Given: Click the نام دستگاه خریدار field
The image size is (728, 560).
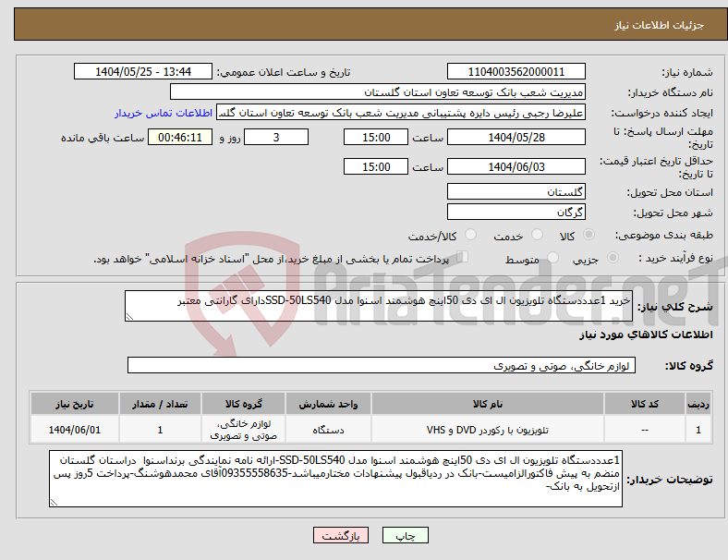Looking at the screenshot, I should 378,91.
